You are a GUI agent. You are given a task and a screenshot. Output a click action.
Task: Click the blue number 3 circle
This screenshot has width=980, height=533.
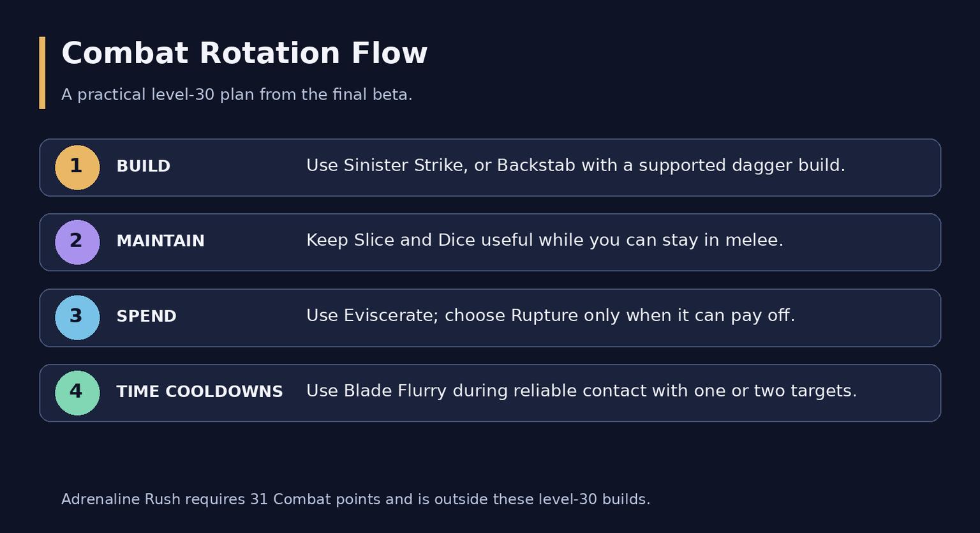pos(77,318)
